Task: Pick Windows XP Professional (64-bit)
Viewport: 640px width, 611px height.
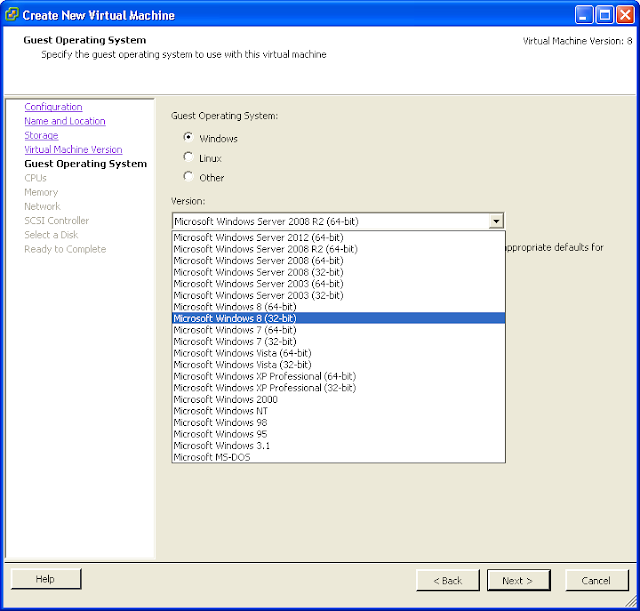Action: click(x=338, y=376)
